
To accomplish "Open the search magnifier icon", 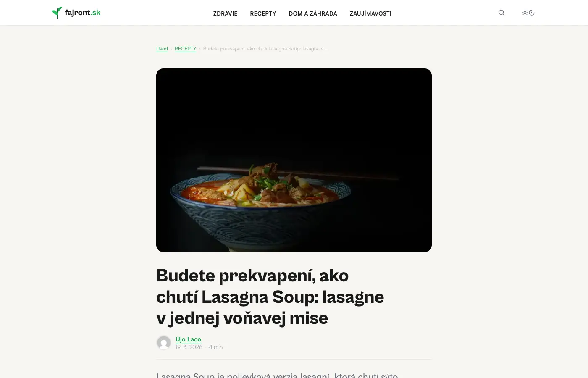I will coord(501,13).
